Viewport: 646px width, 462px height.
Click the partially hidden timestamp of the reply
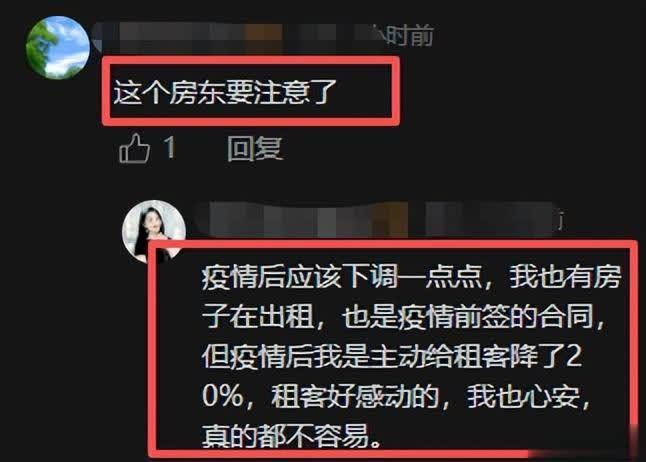pyautogui.click(x=560, y=220)
